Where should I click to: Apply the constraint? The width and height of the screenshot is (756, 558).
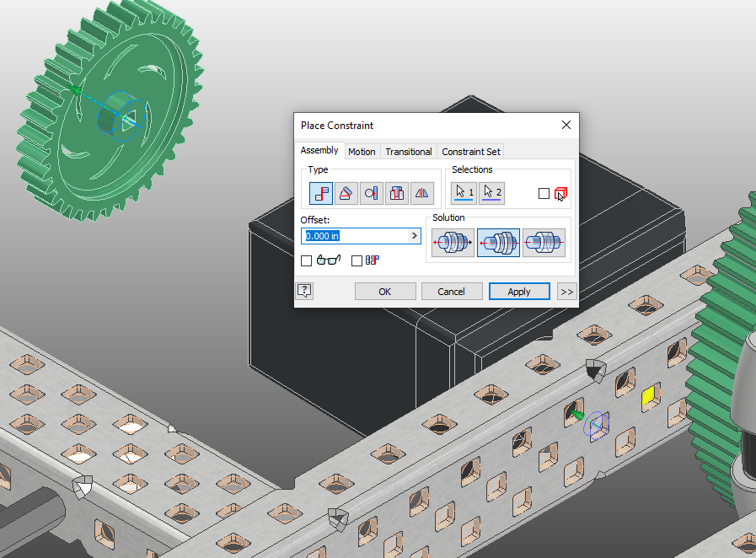[x=519, y=292]
